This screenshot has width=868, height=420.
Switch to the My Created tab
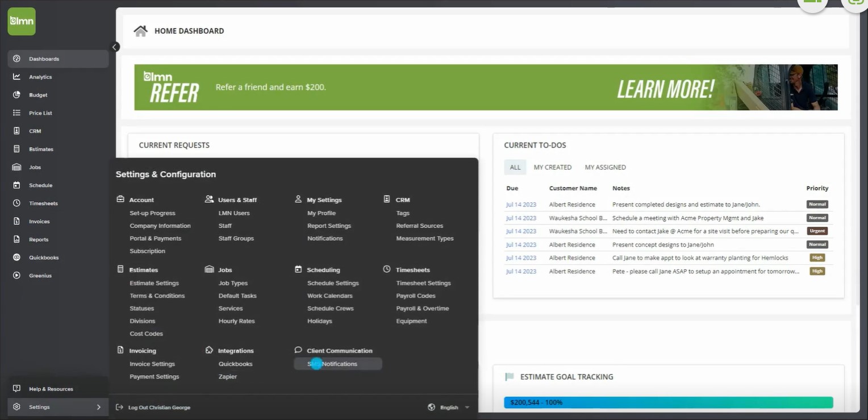click(552, 167)
